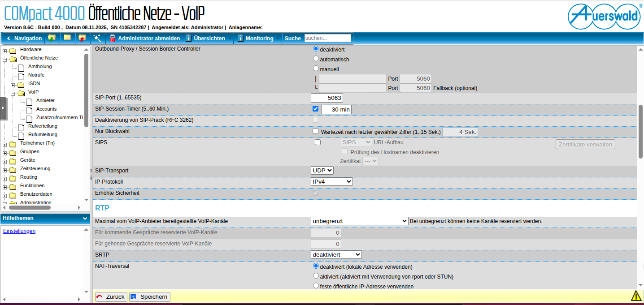This screenshot has width=644, height=305.
Task: Open the SRTP 'deaktiviert' dropdown
Action: click(336, 254)
